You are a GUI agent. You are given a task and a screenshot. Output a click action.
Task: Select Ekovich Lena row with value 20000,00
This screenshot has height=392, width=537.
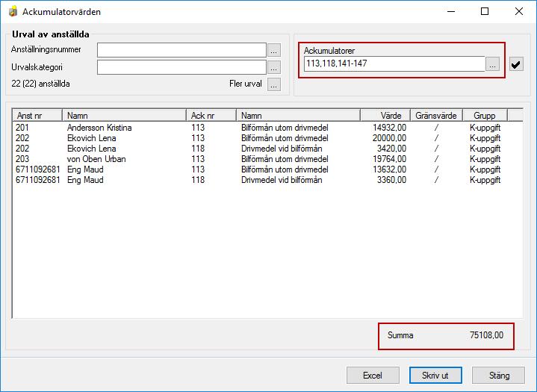pos(267,138)
